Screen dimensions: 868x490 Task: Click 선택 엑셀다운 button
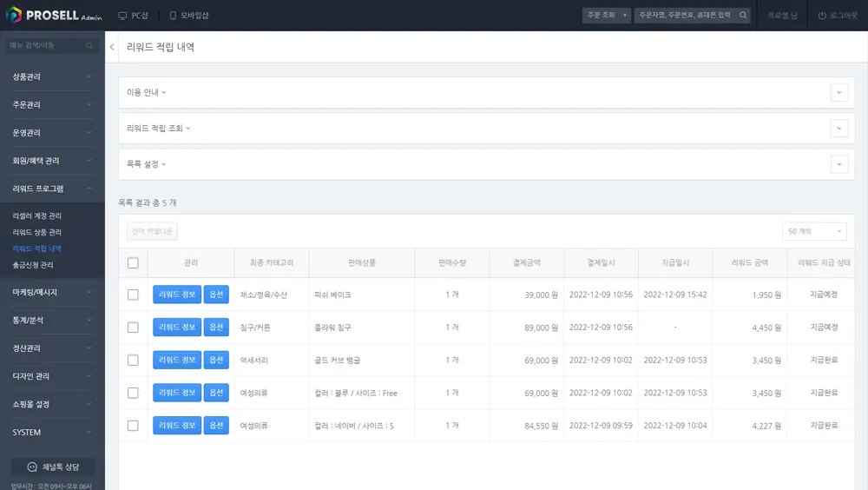tap(152, 231)
